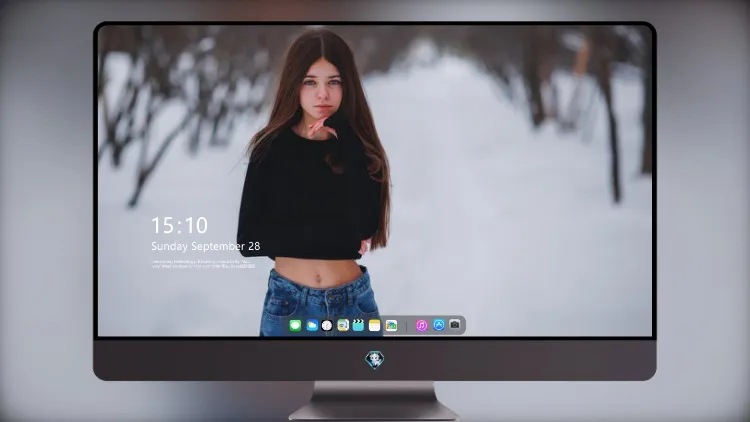The width and height of the screenshot is (750, 422).
Task: Click the 15:10 clock widget
Action: click(x=179, y=225)
